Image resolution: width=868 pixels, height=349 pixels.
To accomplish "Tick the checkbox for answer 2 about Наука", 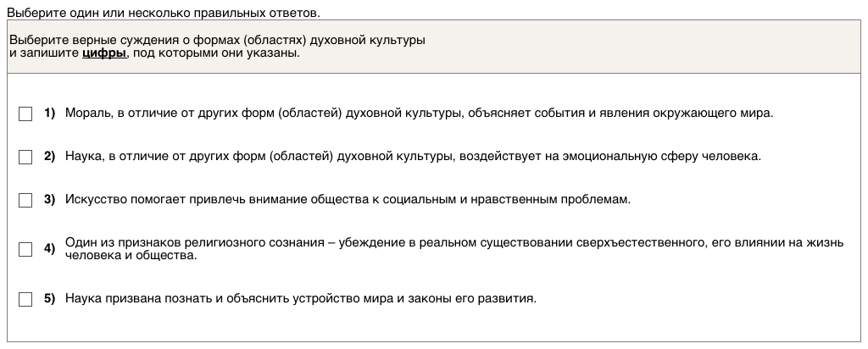I will [25, 157].
